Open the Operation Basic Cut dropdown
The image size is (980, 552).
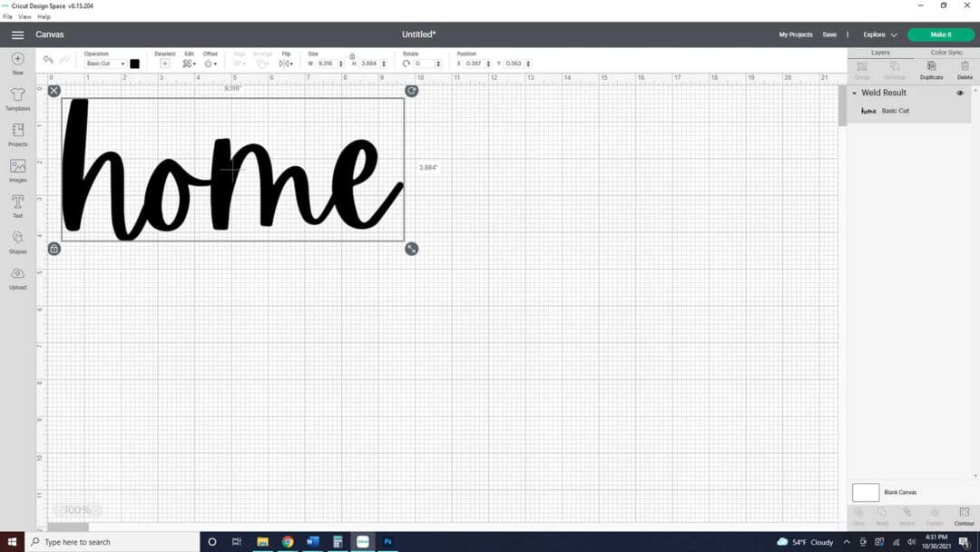coord(105,64)
